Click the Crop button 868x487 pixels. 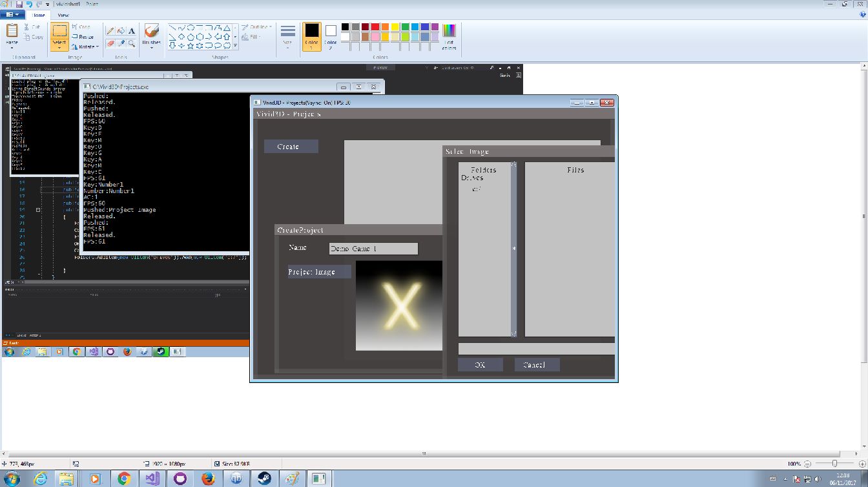[81, 26]
